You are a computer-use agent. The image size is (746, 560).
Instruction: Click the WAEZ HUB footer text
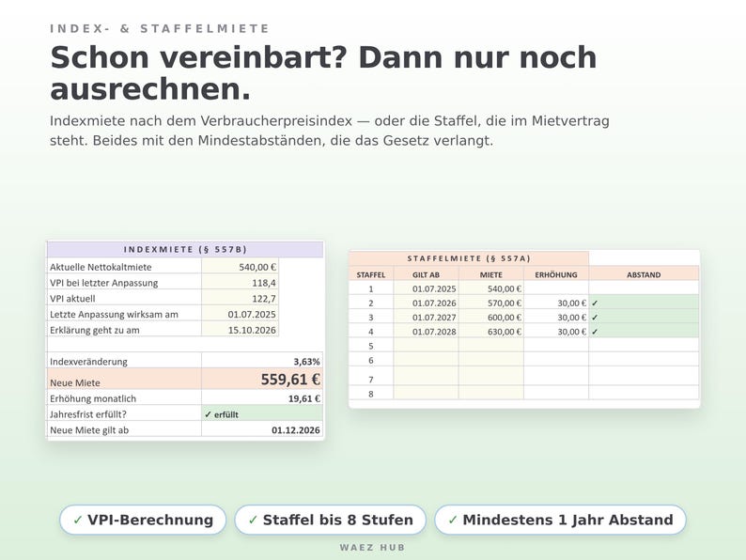(x=372, y=548)
